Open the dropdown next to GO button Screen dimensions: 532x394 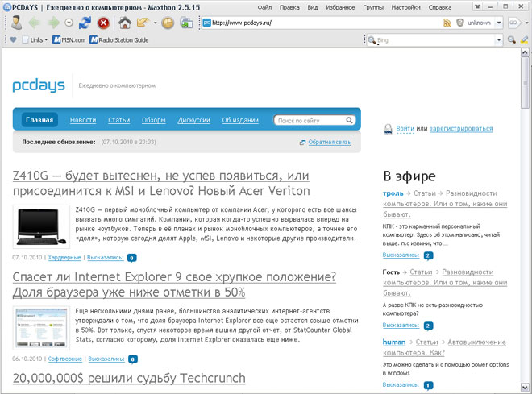(526, 23)
